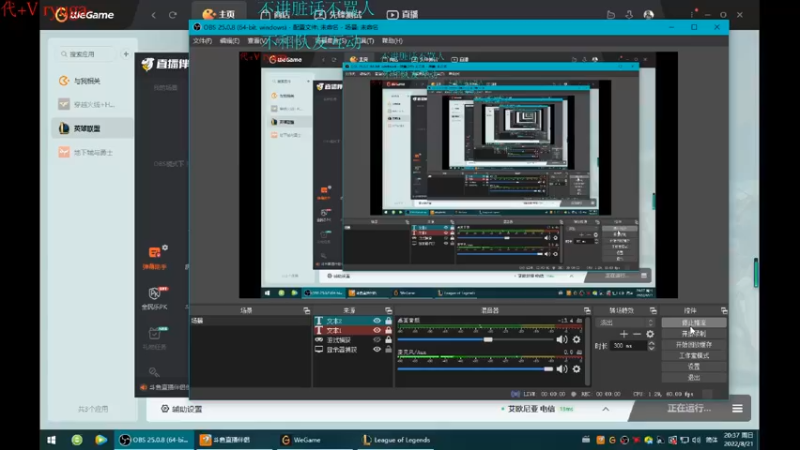
Task: Mute the 麦克风/Aux channel speaker
Action: click(562, 369)
